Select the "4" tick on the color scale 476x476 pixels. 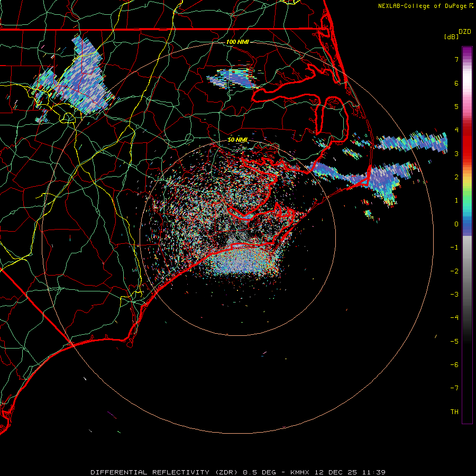tap(456, 130)
